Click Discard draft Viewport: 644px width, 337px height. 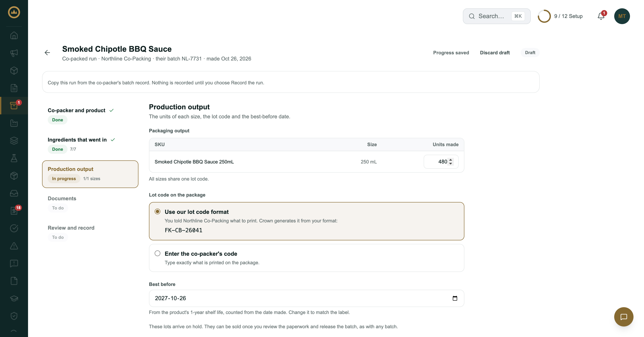[495, 53]
